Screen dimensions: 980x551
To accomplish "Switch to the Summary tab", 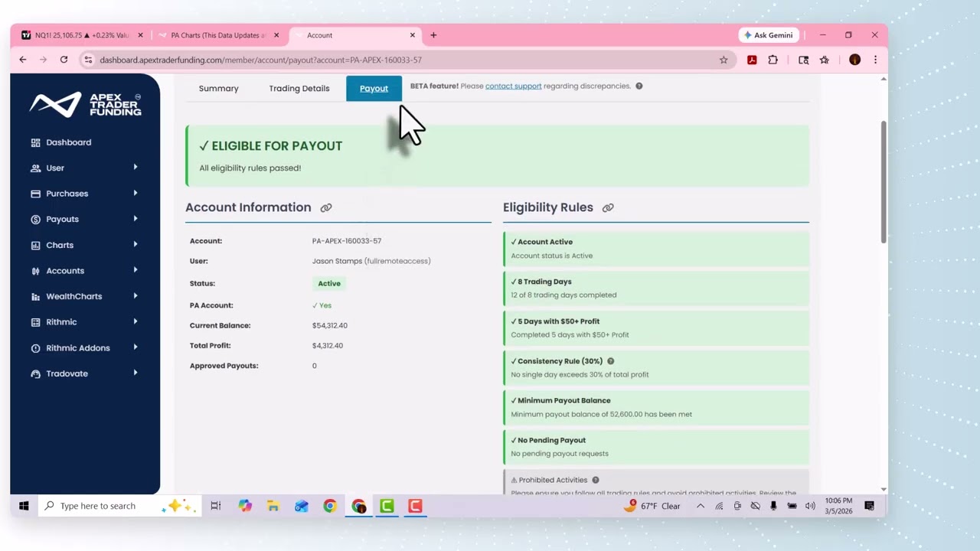I will pyautogui.click(x=219, y=88).
